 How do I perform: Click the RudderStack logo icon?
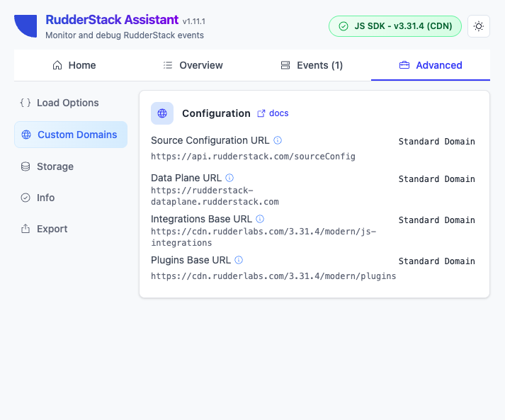[25, 26]
